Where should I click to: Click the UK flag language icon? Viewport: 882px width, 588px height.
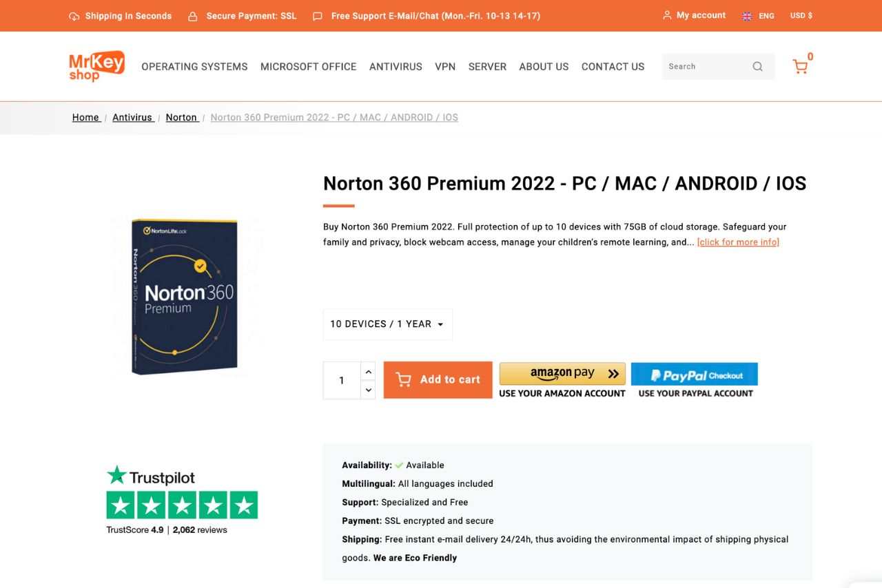(747, 15)
